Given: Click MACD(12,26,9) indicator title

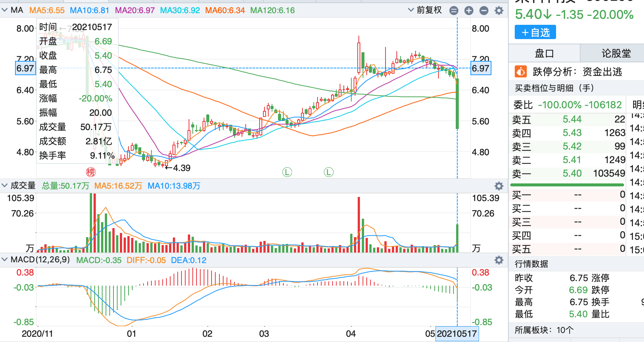Looking at the screenshot, I should pos(40,260).
